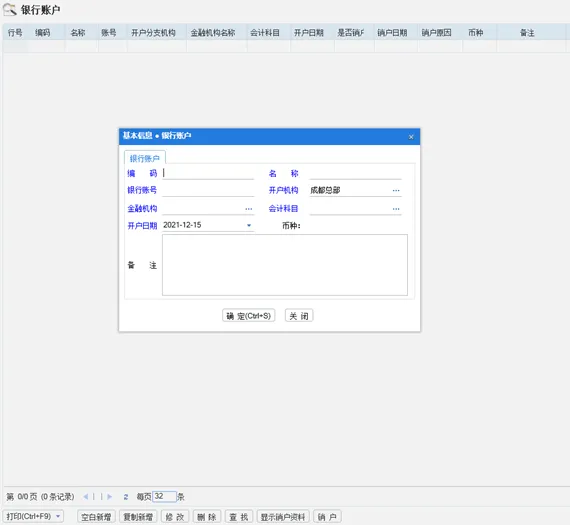Click the 金融机构名称 column header
The image size is (570, 525).
[213, 33]
